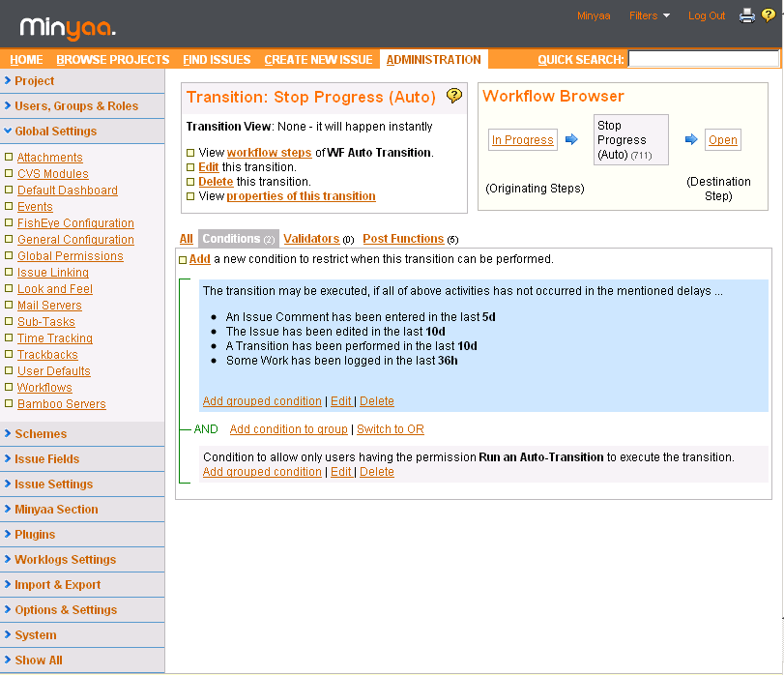Screen dimensions: 784x675
Task: Open Issue Linking settings
Action: pos(53,273)
